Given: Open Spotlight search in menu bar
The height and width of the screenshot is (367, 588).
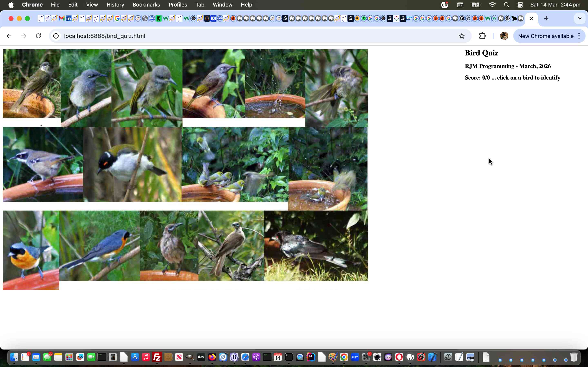Looking at the screenshot, I should tap(506, 5).
